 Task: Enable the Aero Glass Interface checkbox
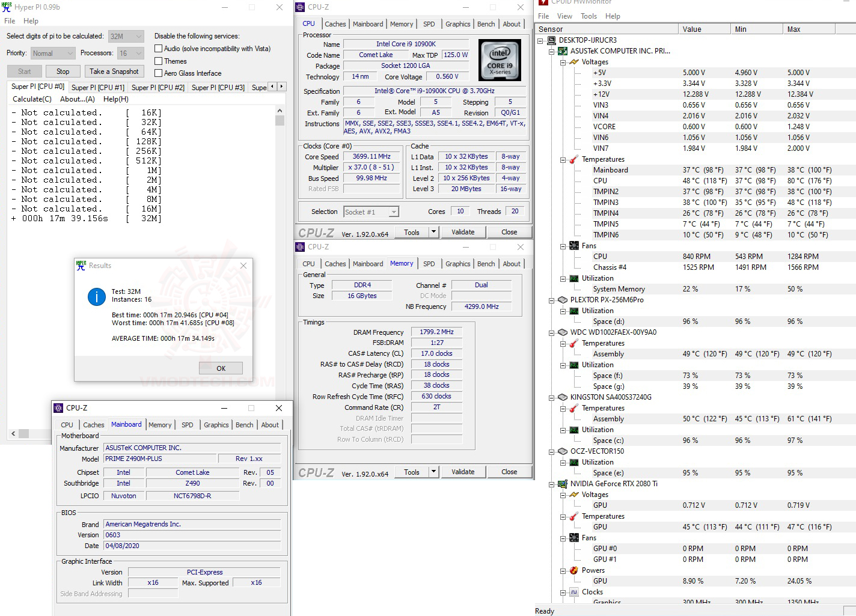point(159,73)
